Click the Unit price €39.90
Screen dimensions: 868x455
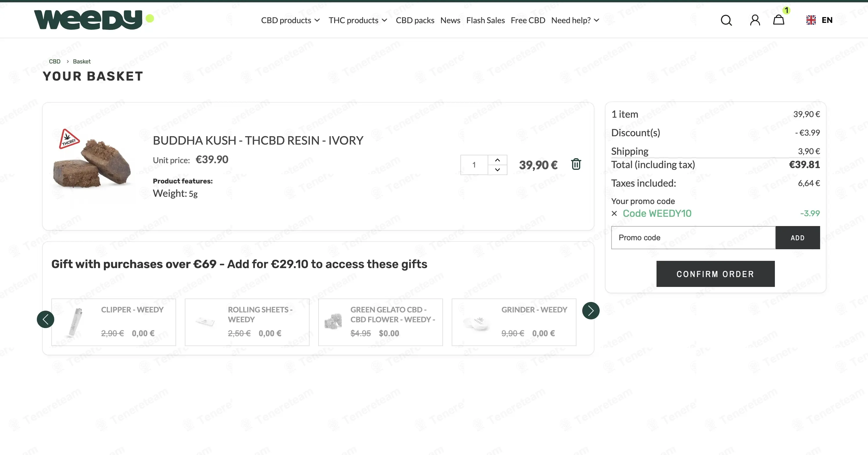point(212,159)
